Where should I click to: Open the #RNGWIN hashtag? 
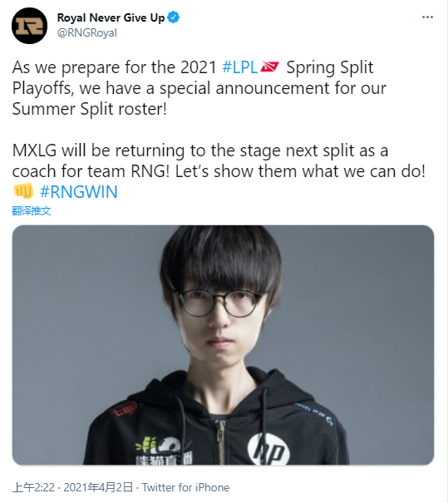coord(79,192)
